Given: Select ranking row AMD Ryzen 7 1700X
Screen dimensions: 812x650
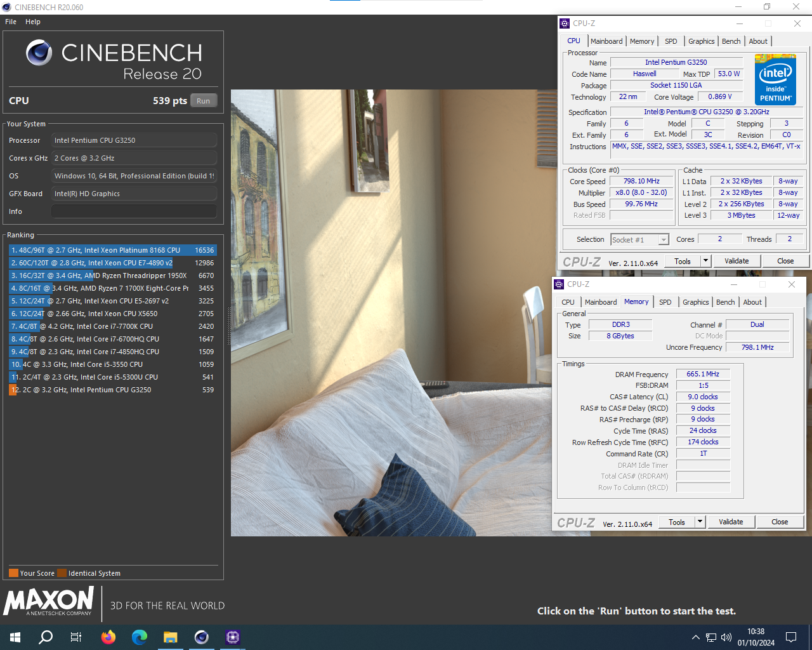Looking at the screenshot, I should coord(113,288).
